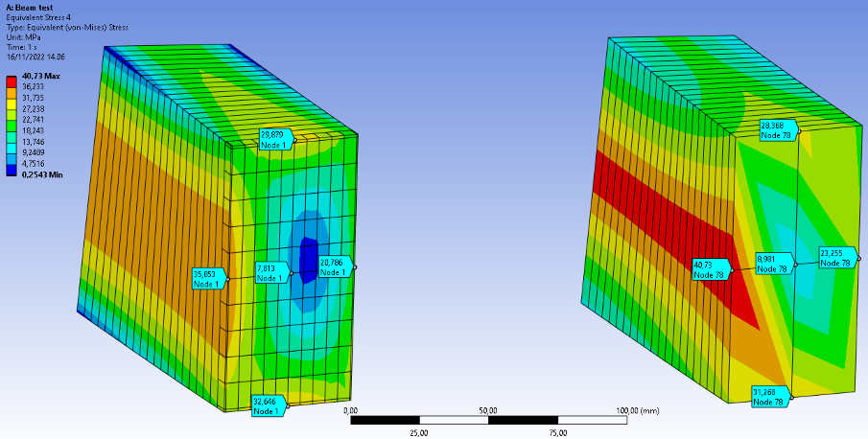Click the 35,853 Node 1 probe label
The image size is (868, 439).
point(208,279)
